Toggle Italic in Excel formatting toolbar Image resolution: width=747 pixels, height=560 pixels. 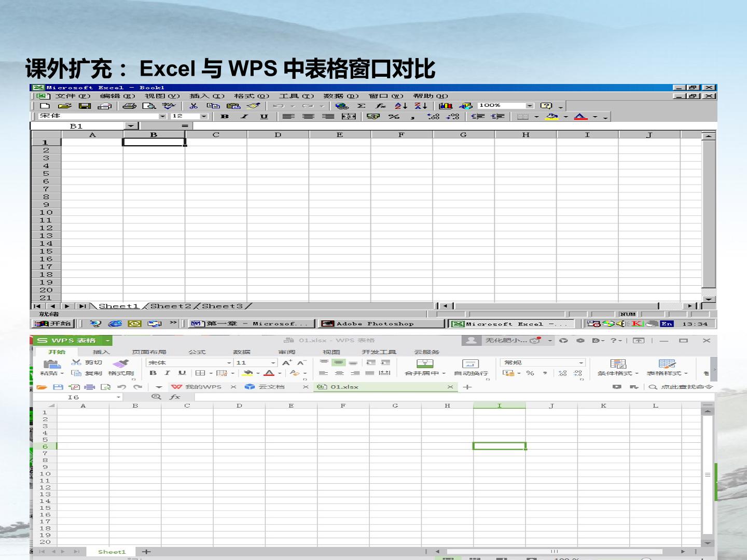point(244,116)
